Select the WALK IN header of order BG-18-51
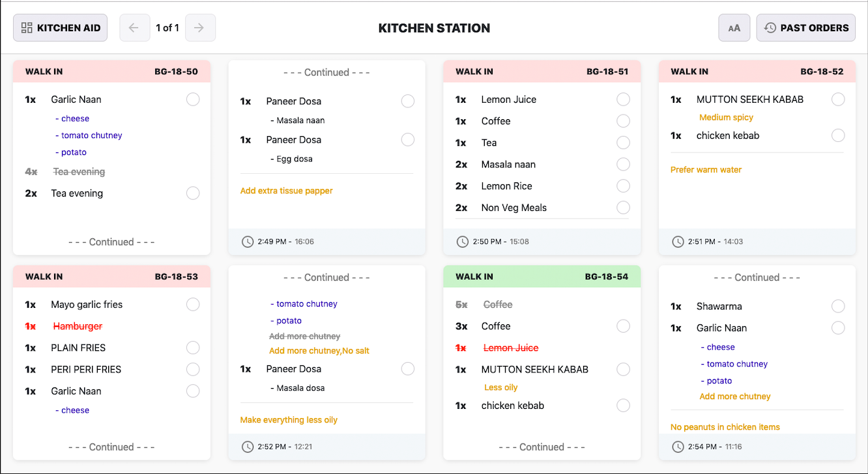Screen dimensions: 868x474 pyautogui.click(x=542, y=72)
